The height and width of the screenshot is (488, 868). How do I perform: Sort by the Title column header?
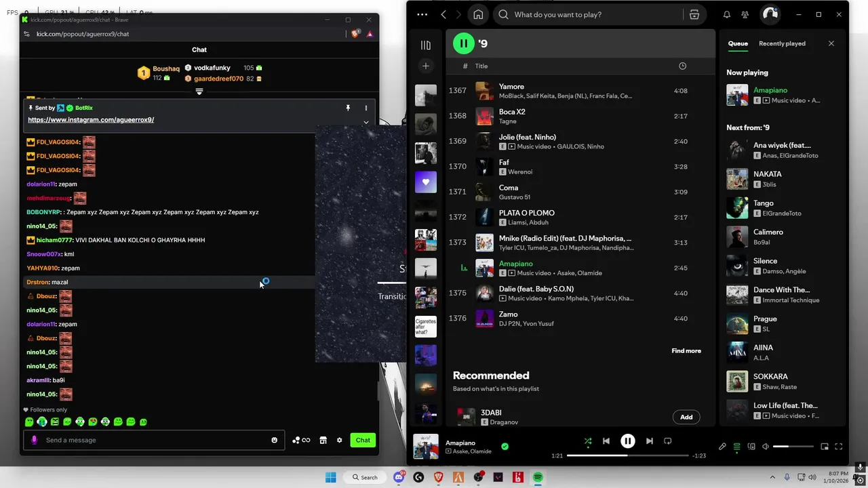tap(481, 66)
